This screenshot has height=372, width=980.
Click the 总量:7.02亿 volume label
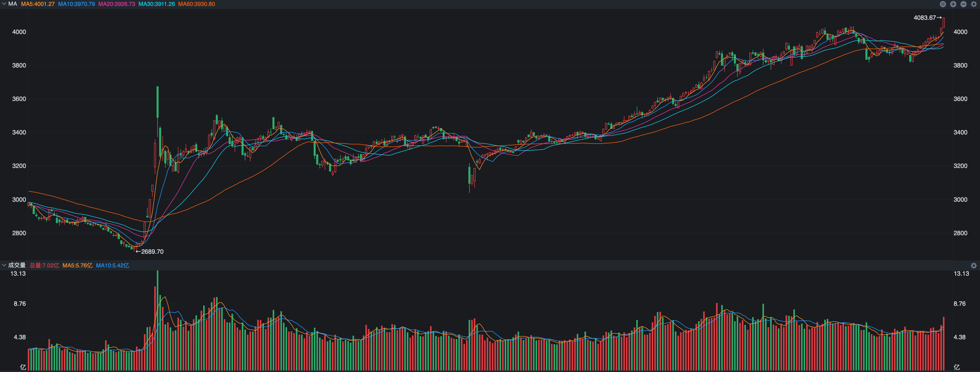(44, 265)
